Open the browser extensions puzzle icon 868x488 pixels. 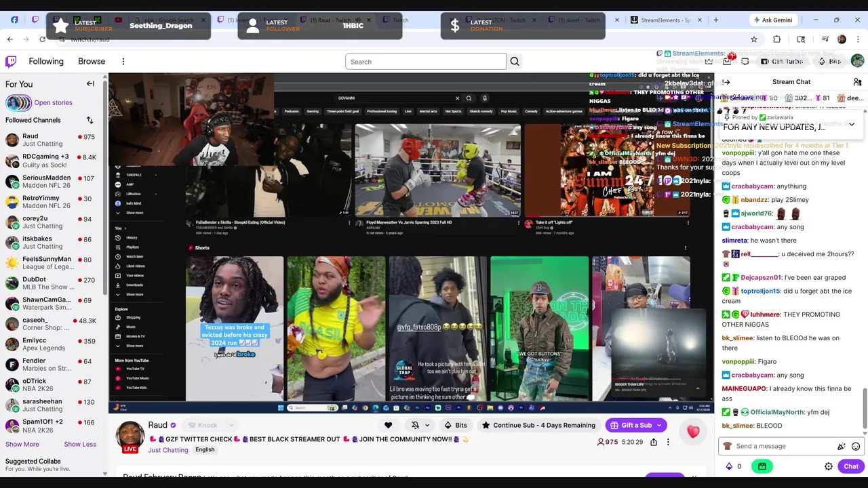point(776,39)
